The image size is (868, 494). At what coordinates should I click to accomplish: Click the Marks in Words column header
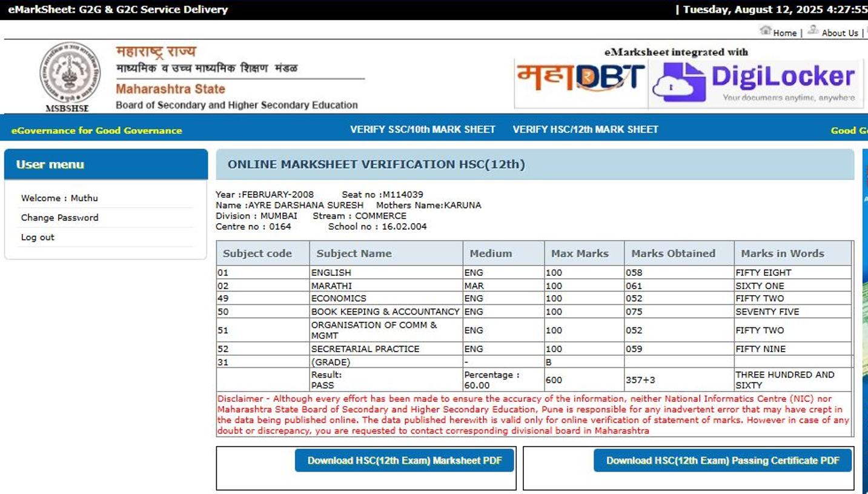[782, 254]
